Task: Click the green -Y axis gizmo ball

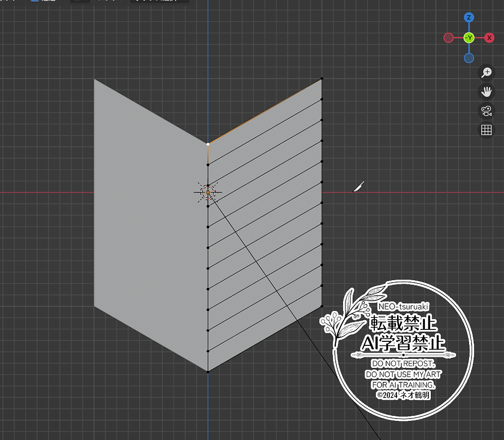Action: pos(469,38)
